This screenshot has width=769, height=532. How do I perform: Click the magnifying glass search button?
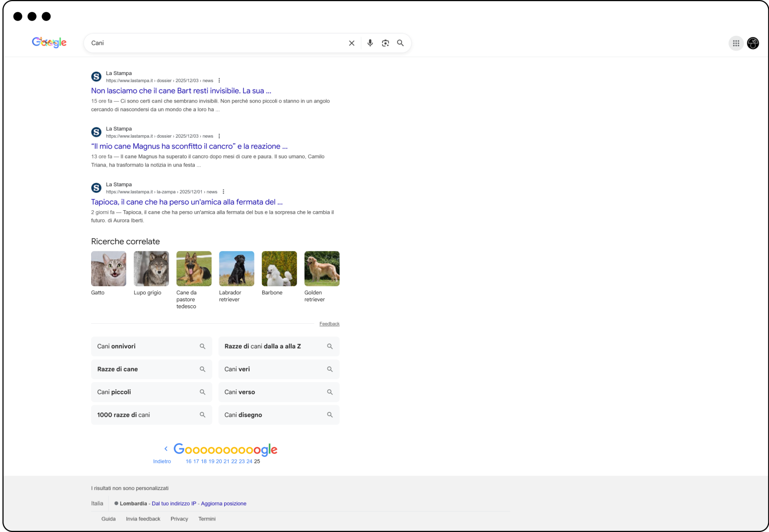tap(401, 43)
